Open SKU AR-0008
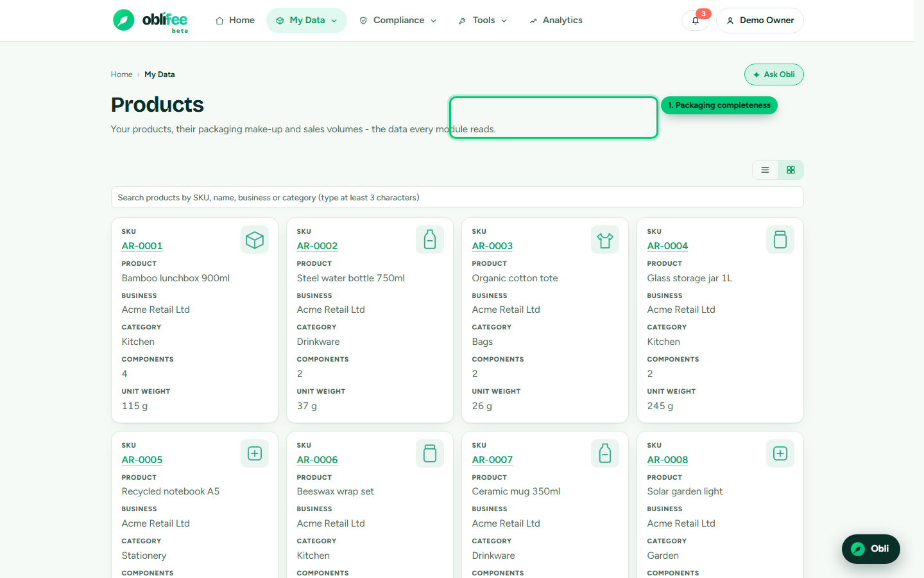This screenshot has height=578, width=924. pos(667,460)
